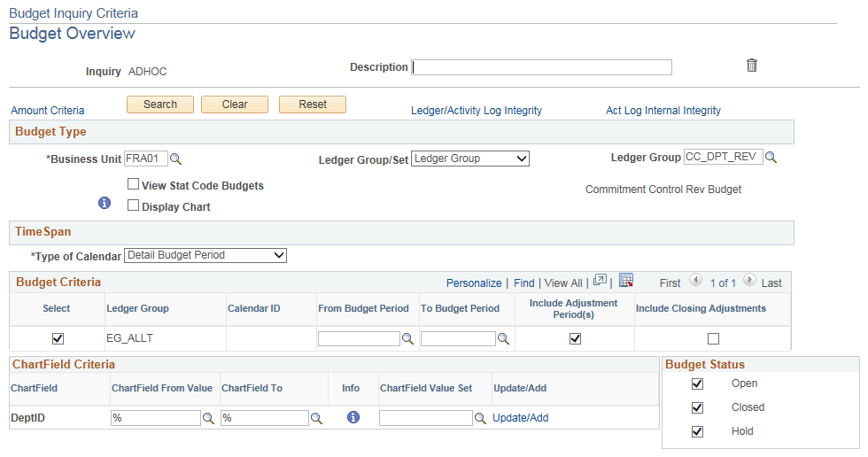Check Include Closing Adjustments box
The width and height of the screenshot is (868, 457).
713,338
